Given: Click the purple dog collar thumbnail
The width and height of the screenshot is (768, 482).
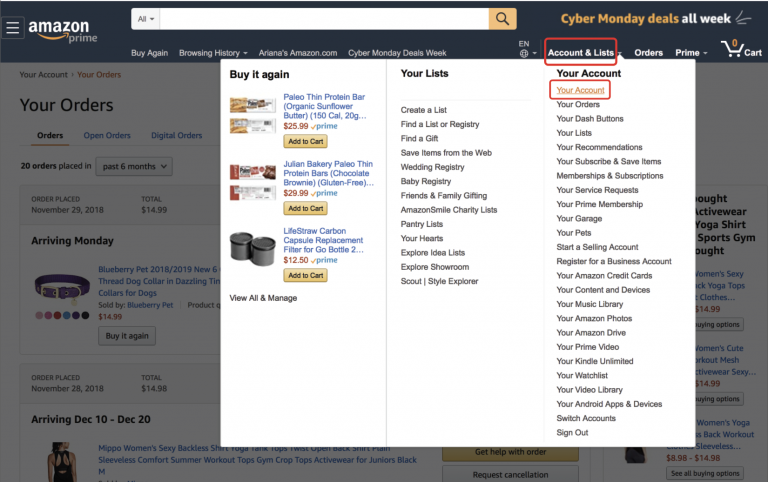Looking at the screenshot, I should click(x=62, y=288).
